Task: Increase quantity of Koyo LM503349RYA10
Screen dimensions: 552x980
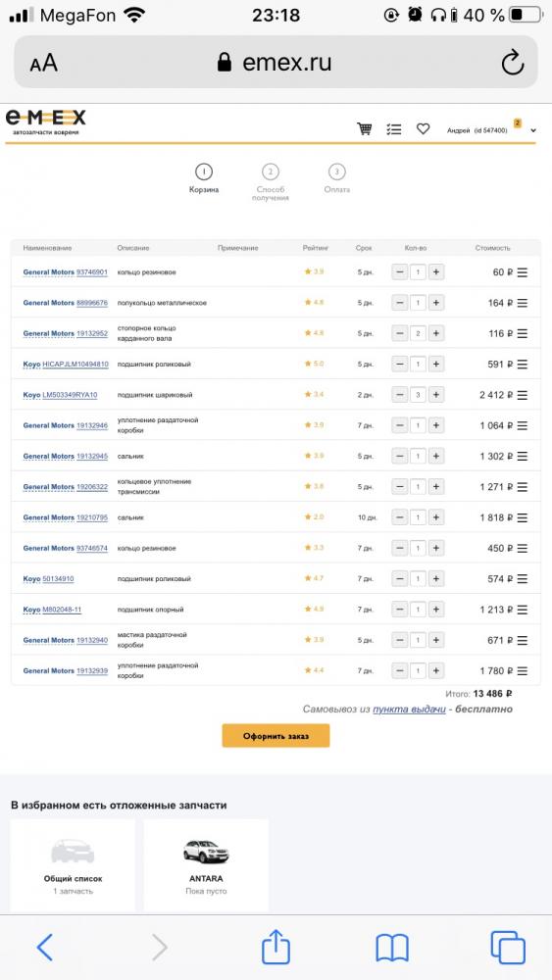Action: [436, 394]
